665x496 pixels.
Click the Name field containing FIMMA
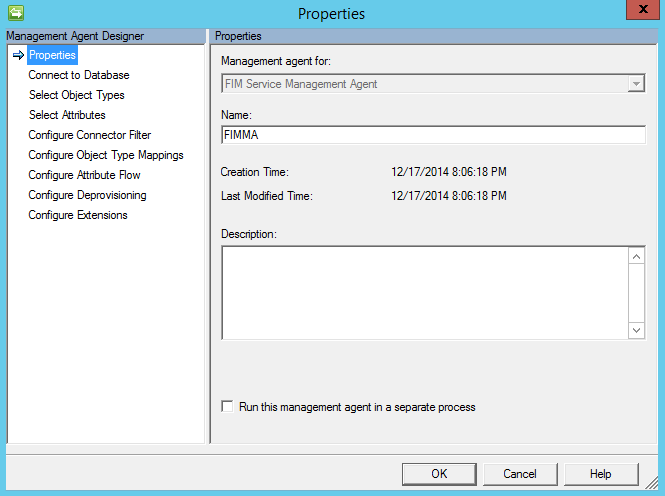[x=433, y=135]
